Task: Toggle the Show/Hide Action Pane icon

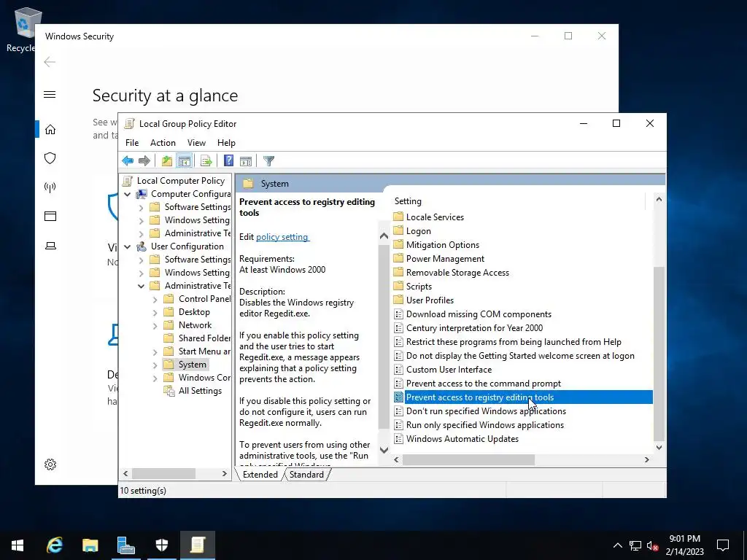Action: coord(246,161)
